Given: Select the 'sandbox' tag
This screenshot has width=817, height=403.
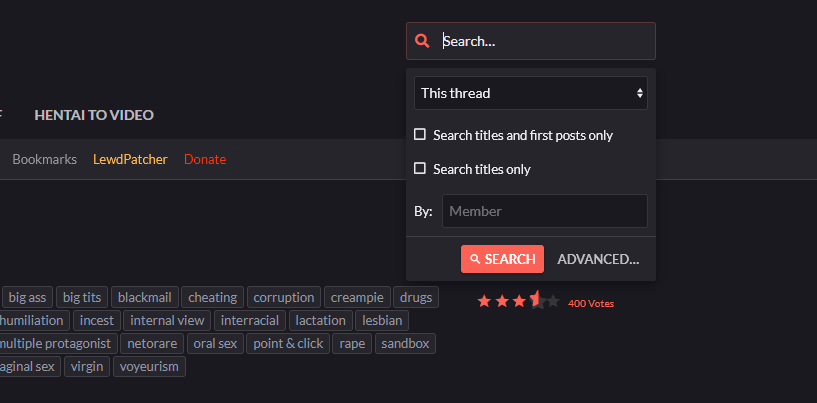Looking at the screenshot, I should pyautogui.click(x=405, y=344).
